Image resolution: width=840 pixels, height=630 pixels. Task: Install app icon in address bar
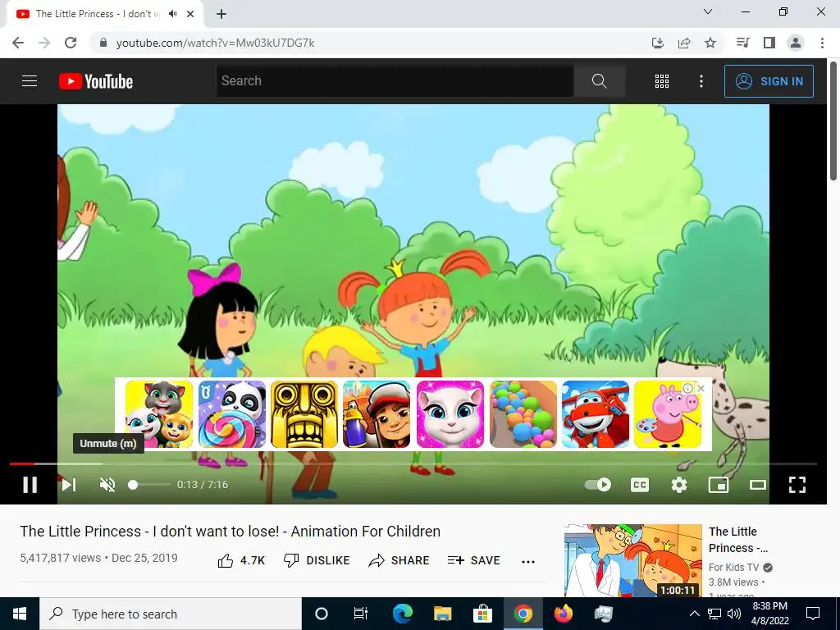point(658,43)
